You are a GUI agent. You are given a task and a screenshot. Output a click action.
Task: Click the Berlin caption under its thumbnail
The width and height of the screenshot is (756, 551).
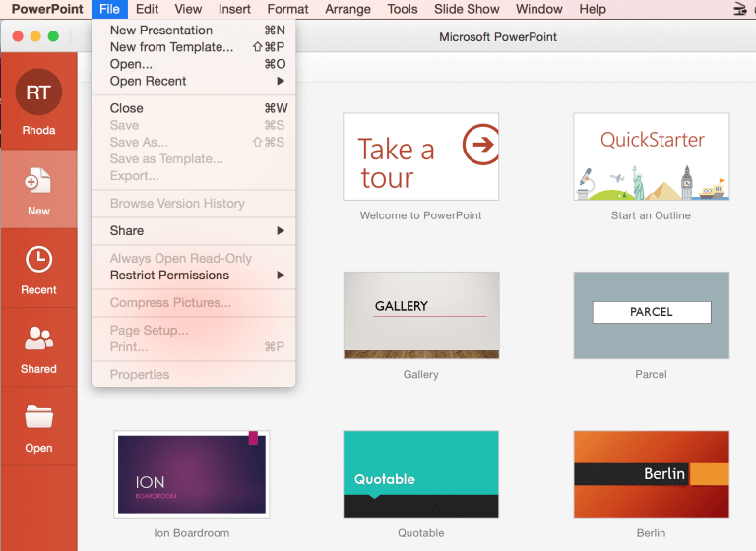(651, 533)
